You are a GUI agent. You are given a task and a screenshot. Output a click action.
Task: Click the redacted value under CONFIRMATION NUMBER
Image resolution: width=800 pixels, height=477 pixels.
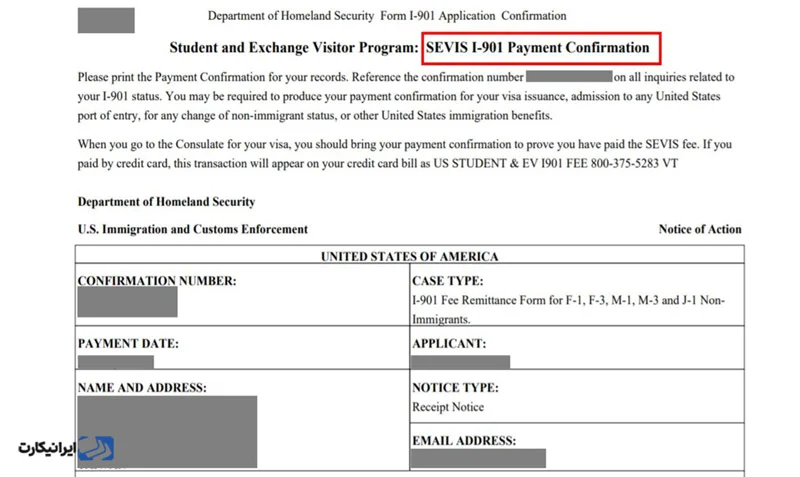point(127,303)
